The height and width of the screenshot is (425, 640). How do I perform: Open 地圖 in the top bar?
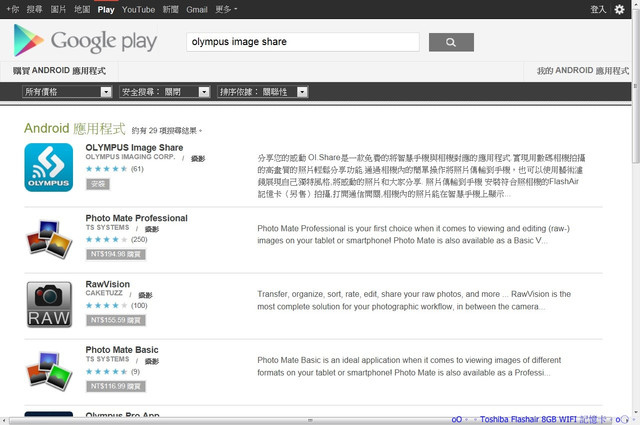click(x=82, y=9)
